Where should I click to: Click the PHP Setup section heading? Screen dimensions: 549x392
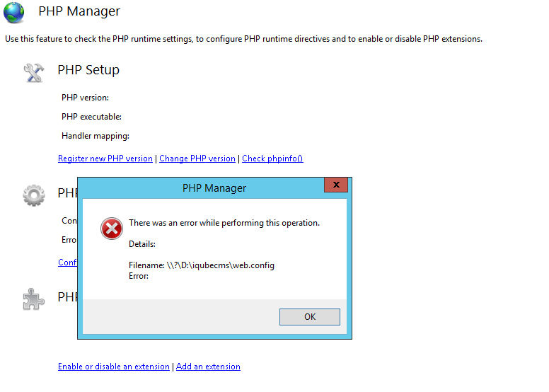[x=88, y=70]
